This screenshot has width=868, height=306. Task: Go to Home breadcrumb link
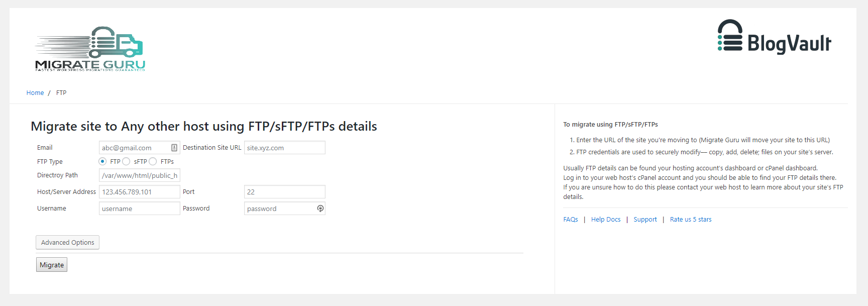(35, 93)
